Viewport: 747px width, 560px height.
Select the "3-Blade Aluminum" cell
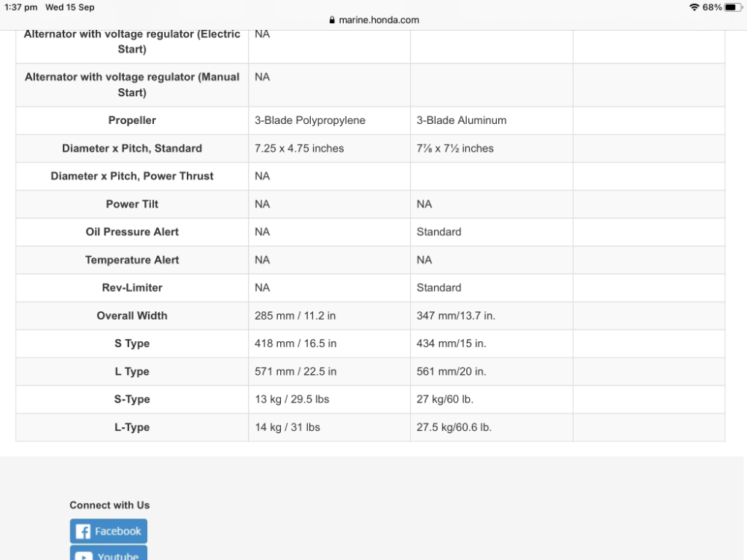(x=462, y=120)
